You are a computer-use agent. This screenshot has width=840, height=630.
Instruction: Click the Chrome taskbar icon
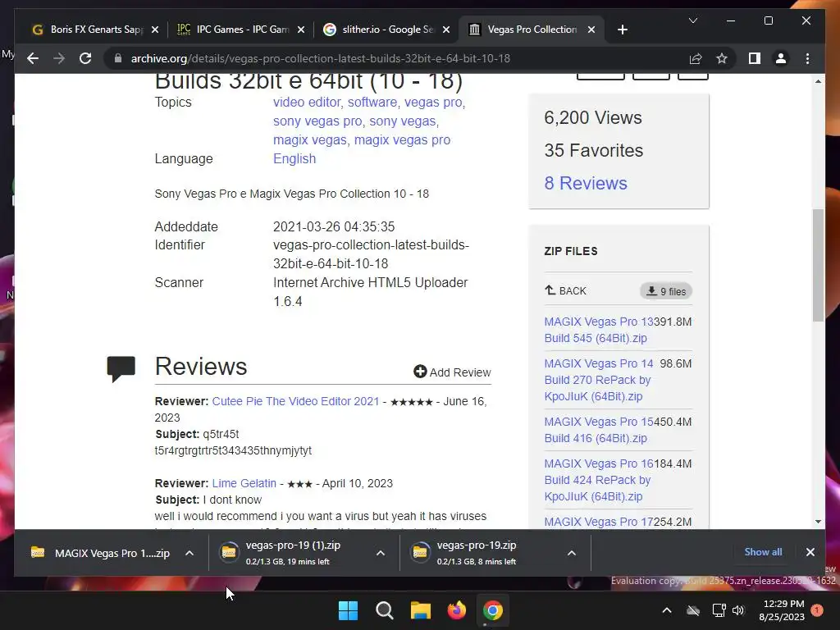pos(492,610)
